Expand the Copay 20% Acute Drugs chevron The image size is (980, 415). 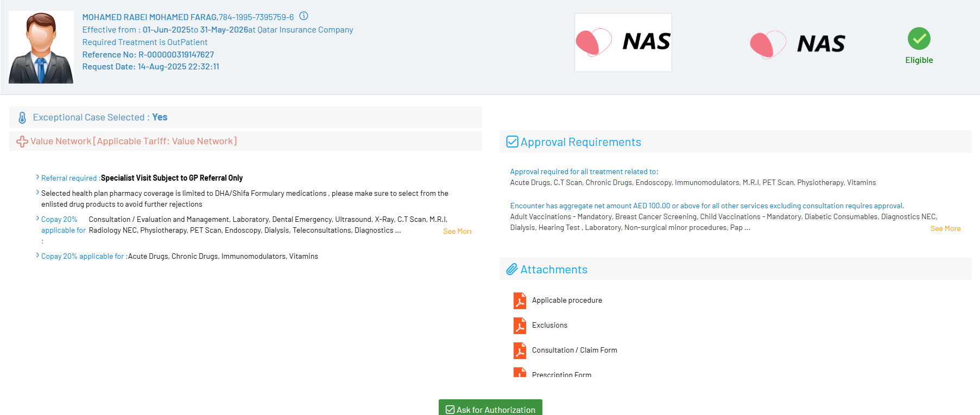[x=37, y=256]
